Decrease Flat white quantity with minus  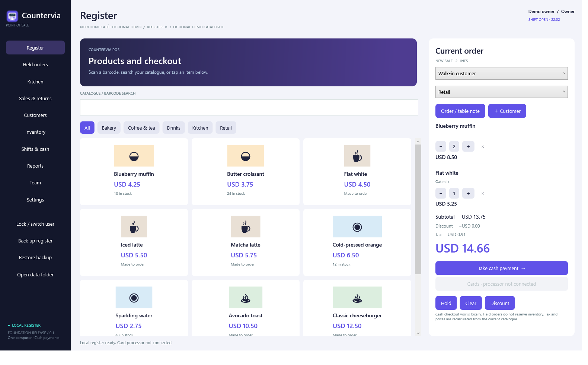point(441,194)
